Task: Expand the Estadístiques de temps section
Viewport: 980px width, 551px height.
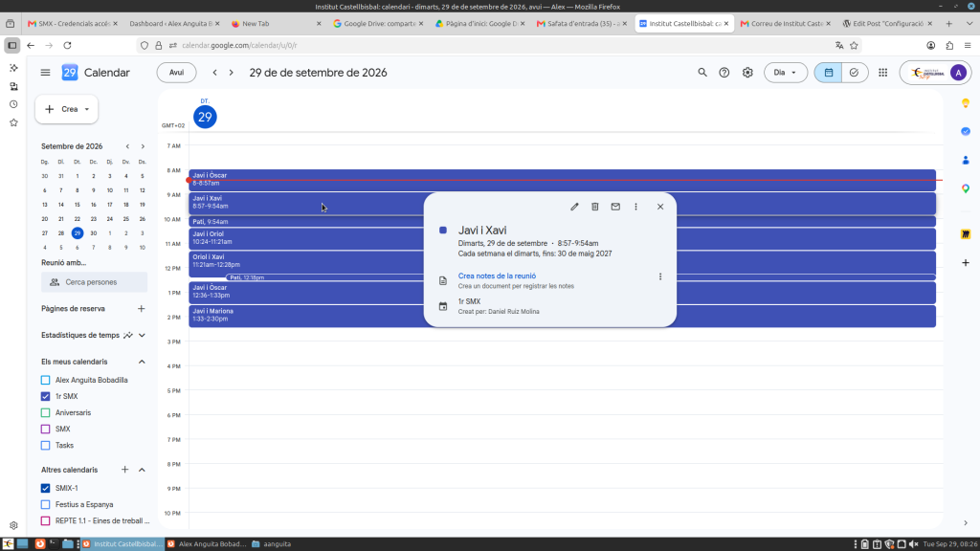Action: pos(142,336)
